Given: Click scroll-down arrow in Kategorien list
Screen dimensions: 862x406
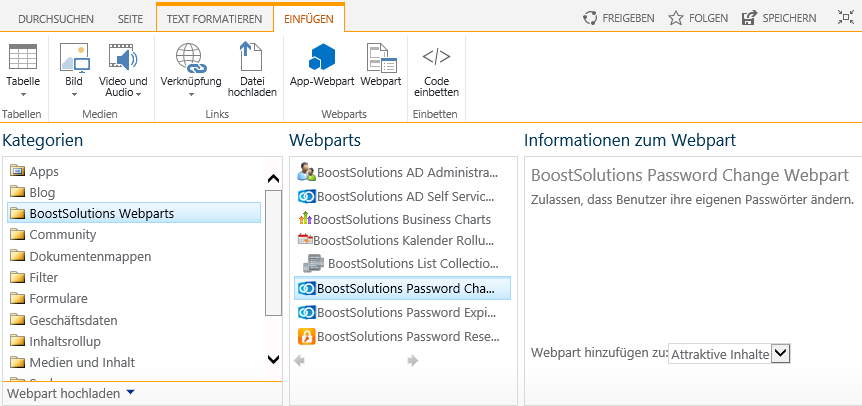Looking at the screenshot, I should (x=273, y=359).
